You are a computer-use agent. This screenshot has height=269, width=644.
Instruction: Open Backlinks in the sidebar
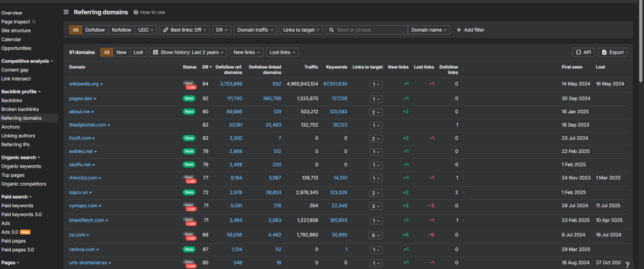[x=11, y=100]
